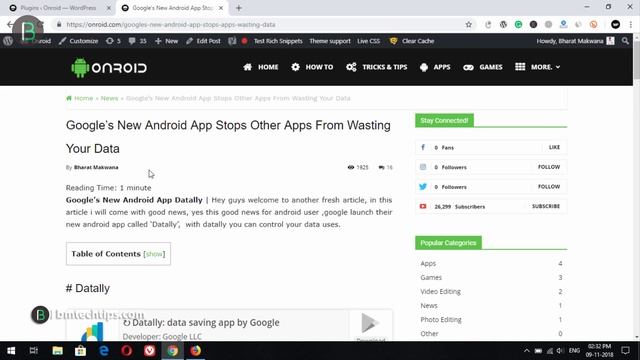The image size is (640, 360).
Task: Open Microsoft Store from the taskbar
Action: pyautogui.click(x=80, y=351)
